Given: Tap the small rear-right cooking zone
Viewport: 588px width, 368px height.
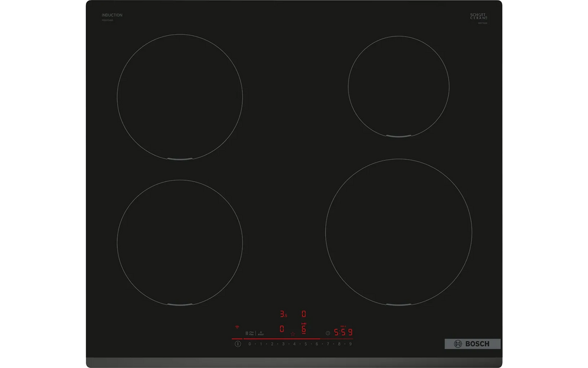Looking at the screenshot, I should point(398,87).
